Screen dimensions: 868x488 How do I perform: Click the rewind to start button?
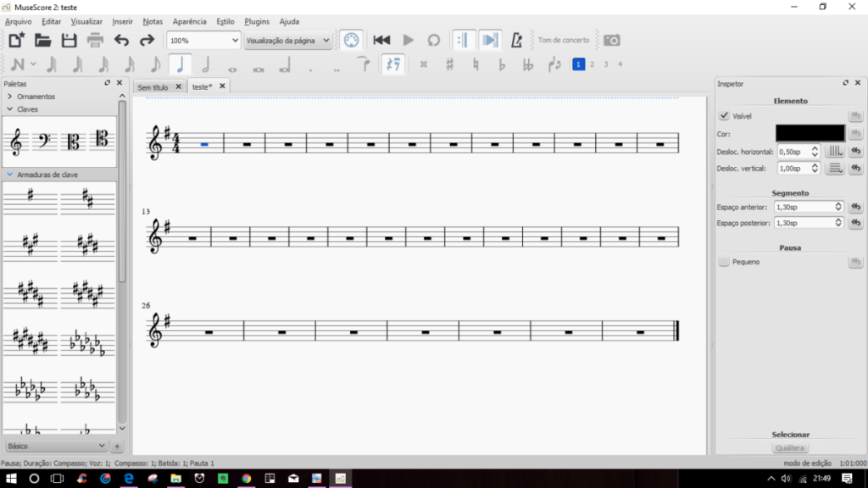click(381, 40)
